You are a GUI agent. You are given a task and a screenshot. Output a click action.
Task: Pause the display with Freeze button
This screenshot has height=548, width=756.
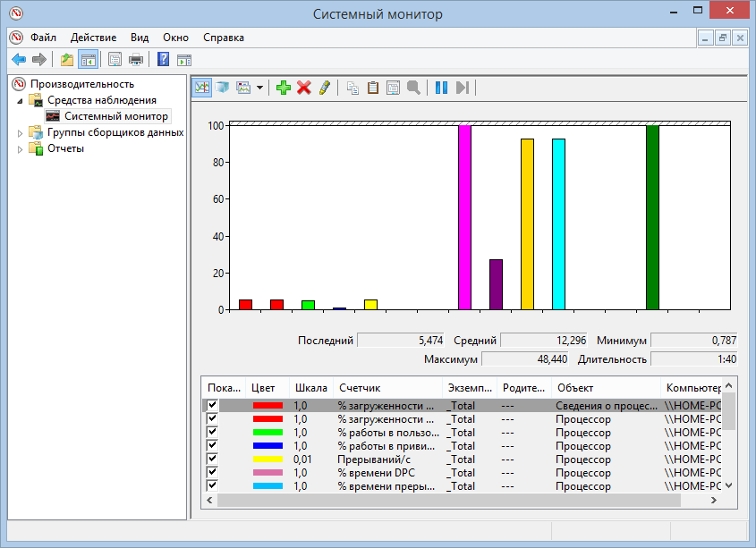441,88
